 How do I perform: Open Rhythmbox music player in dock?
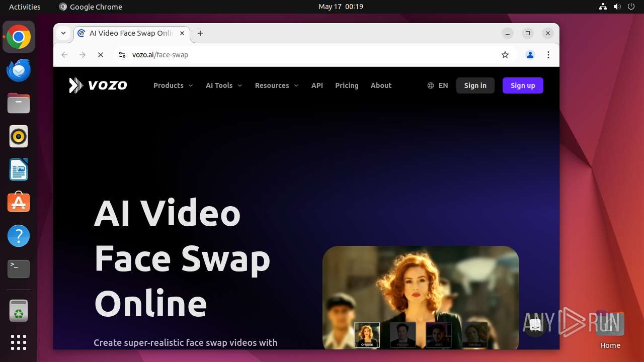19,137
